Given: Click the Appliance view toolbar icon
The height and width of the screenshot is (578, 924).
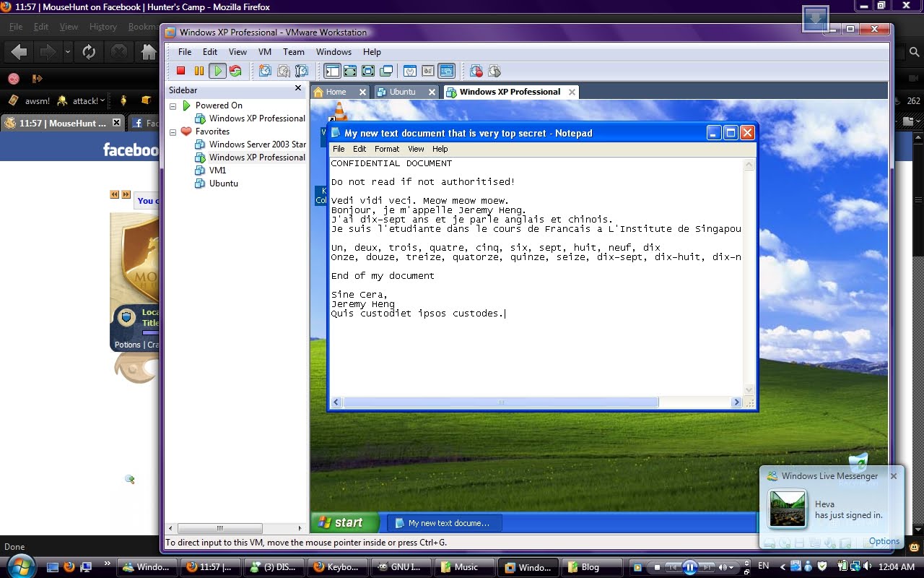Looking at the screenshot, I should coord(428,71).
